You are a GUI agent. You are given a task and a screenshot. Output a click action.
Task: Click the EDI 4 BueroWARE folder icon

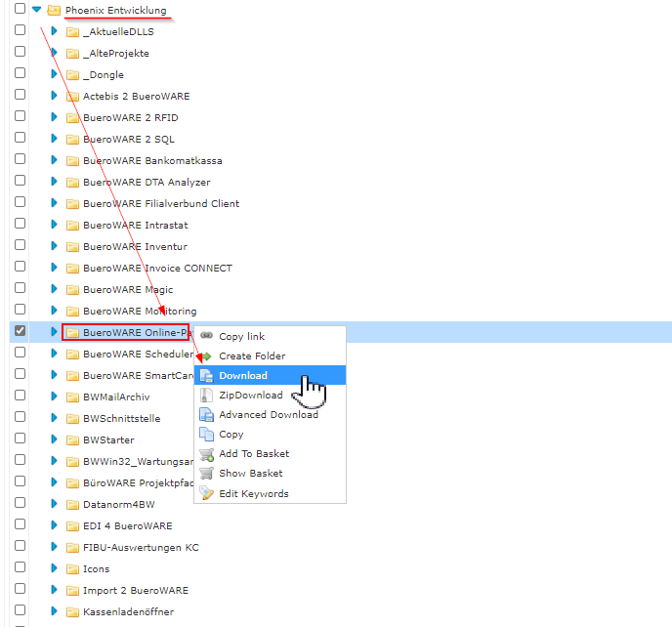tap(73, 525)
